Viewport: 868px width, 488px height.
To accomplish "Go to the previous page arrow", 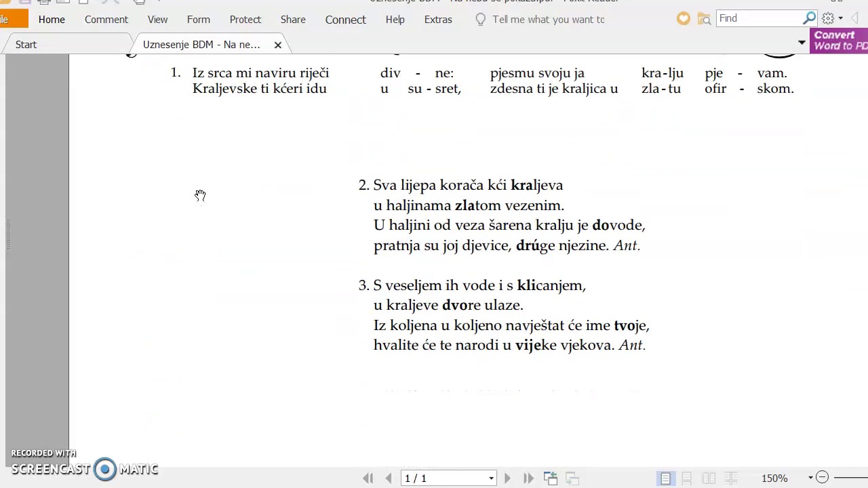I will click(x=389, y=478).
